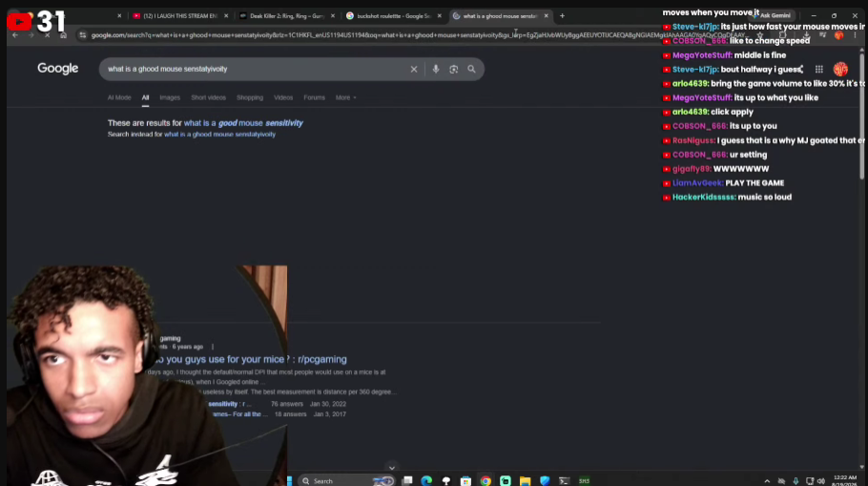Open Task View from the taskbar

click(x=407, y=480)
